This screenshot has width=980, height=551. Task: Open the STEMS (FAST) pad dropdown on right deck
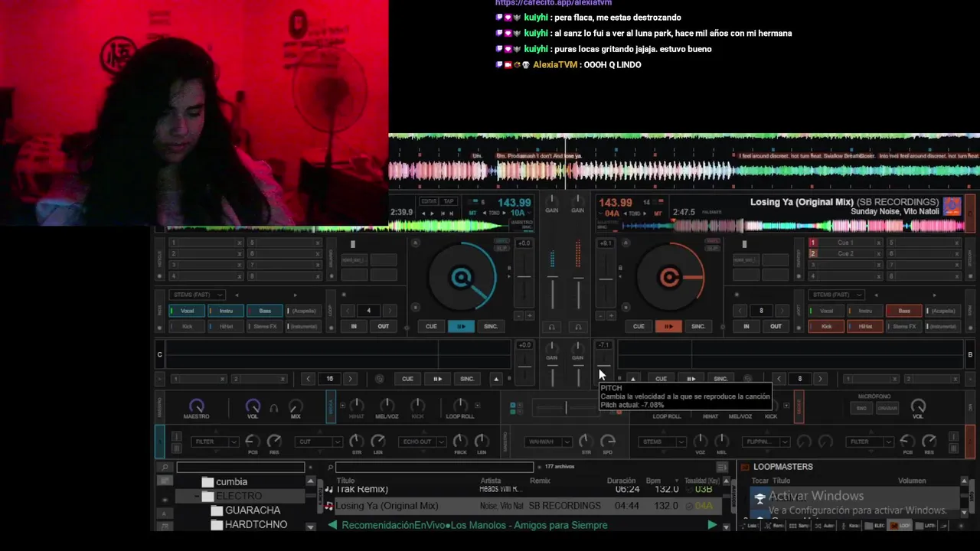[837, 295]
